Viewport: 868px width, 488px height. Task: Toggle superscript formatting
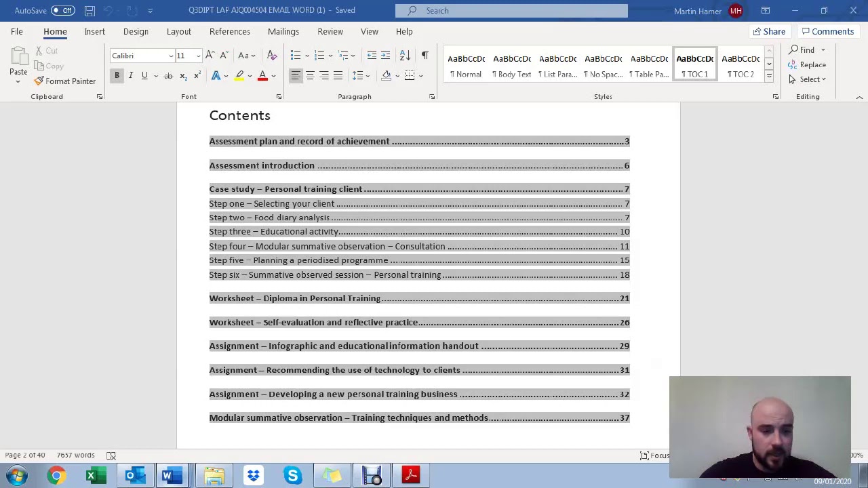pos(197,75)
